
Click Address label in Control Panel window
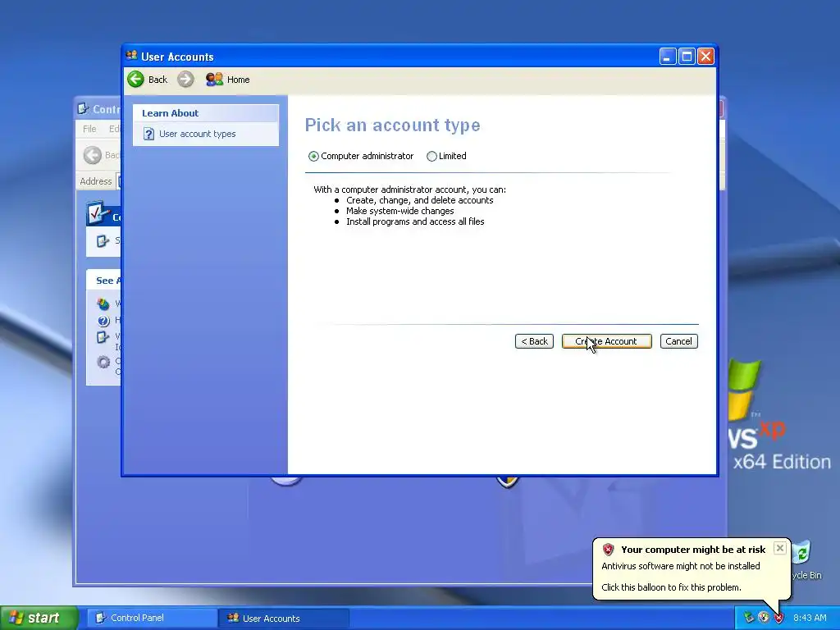click(x=96, y=181)
